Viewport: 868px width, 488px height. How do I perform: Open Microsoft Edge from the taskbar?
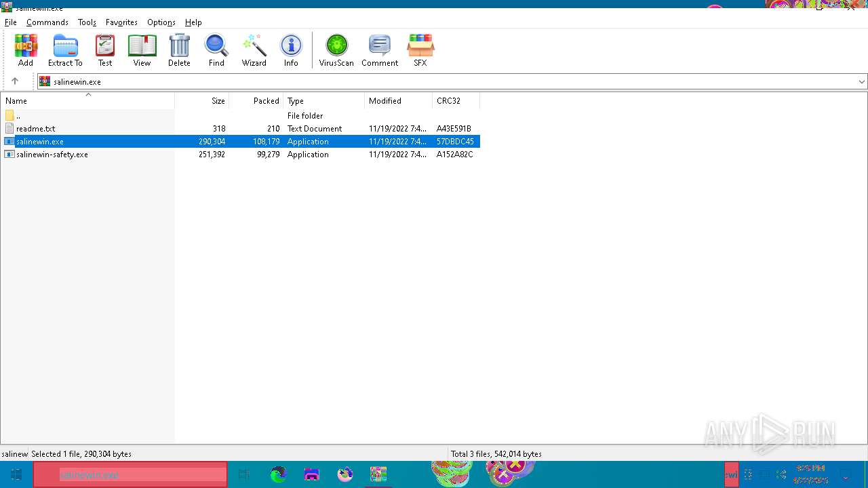(278, 474)
